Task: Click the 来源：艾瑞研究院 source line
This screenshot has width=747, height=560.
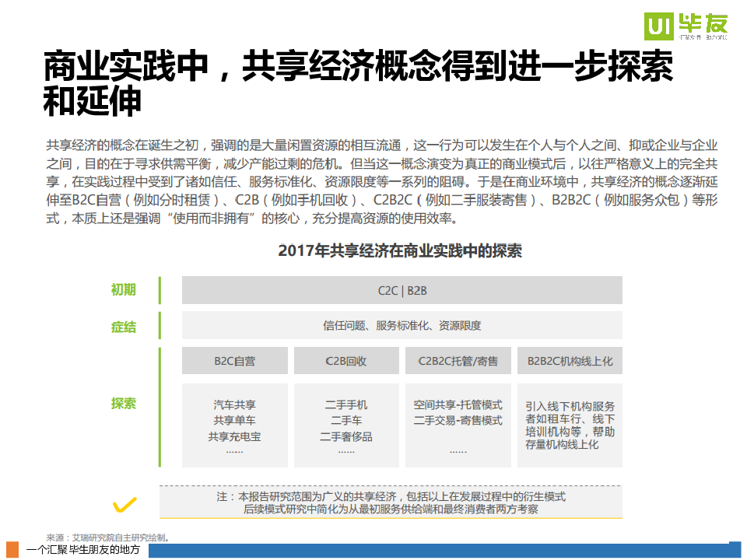Action: [107, 537]
